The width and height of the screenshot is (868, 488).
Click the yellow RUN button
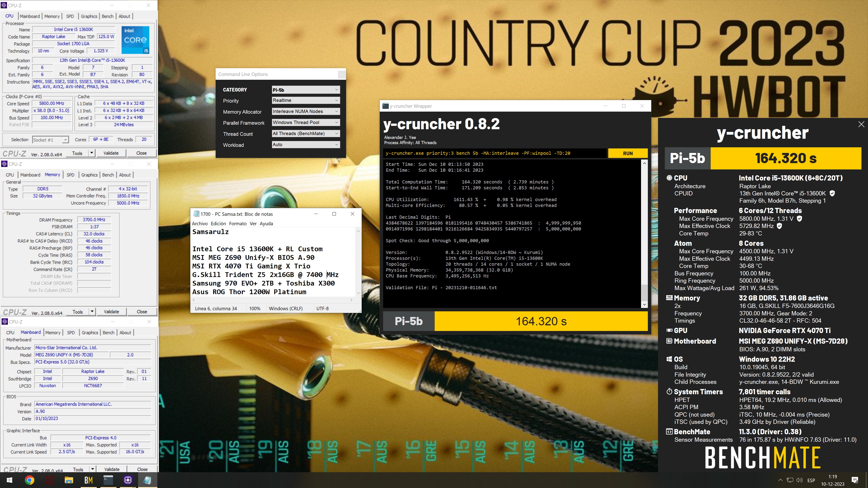[x=628, y=153]
